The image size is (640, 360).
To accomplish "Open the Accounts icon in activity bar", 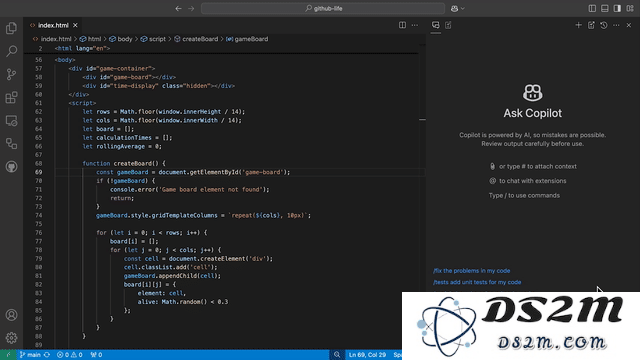I will click(11, 315).
